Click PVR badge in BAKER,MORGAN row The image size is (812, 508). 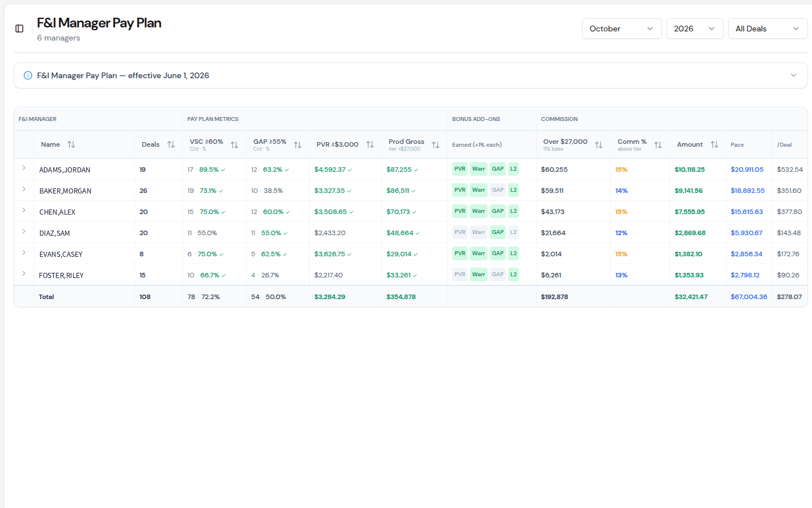point(460,190)
